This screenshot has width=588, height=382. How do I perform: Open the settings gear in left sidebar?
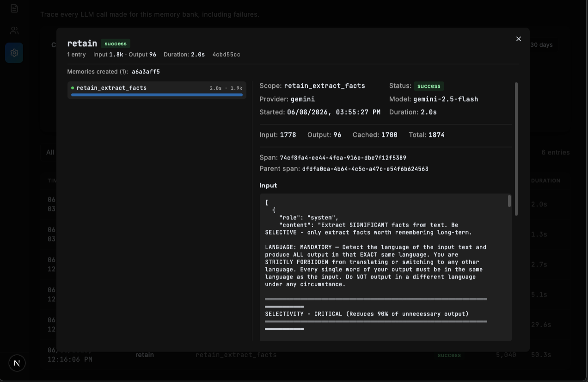click(14, 53)
